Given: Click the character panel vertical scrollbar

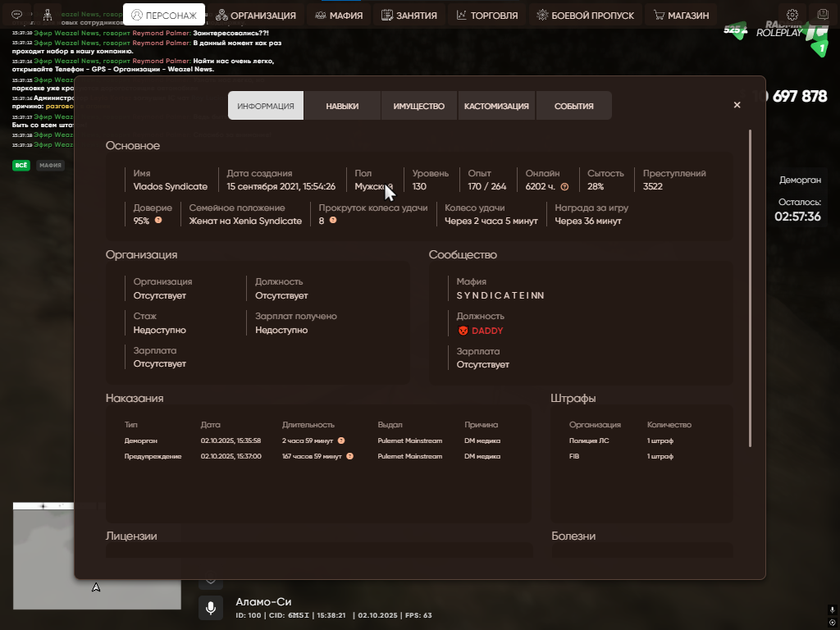Looking at the screenshot, I should [750, 287].
